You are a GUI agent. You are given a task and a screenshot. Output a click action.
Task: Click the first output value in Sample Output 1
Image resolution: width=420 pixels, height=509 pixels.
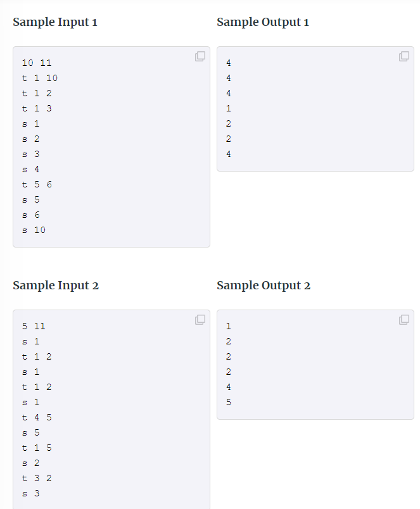coord(229,63)
